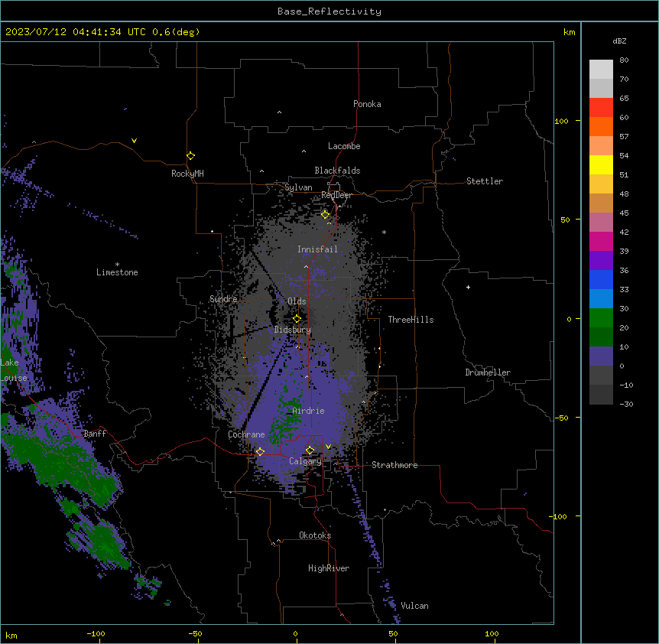Click the Airdrie city label
Viewport: 659px width, 644px height.
click(308, 411)
